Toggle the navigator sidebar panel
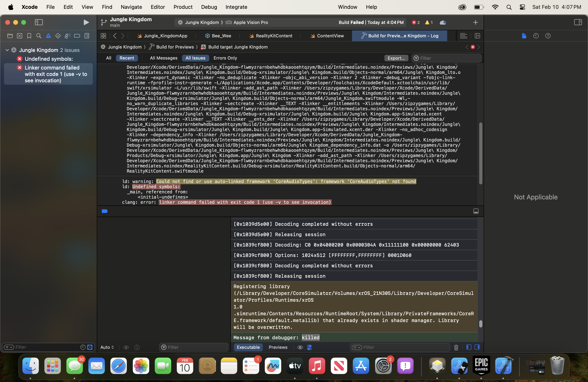This screenshot has height=382, width=588. [x=39, y=22]
